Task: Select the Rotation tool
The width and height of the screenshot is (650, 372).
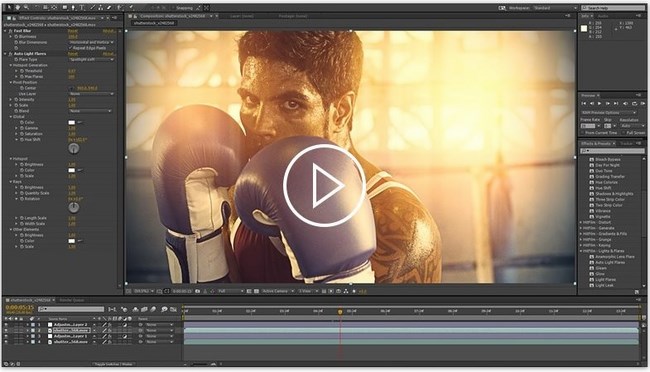Action: click(36, 7)
